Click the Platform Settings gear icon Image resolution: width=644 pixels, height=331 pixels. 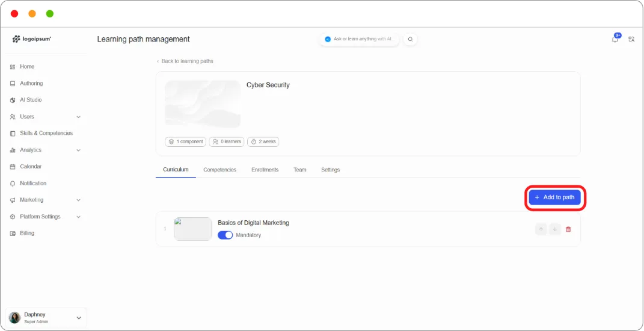[x=12, y=217]
